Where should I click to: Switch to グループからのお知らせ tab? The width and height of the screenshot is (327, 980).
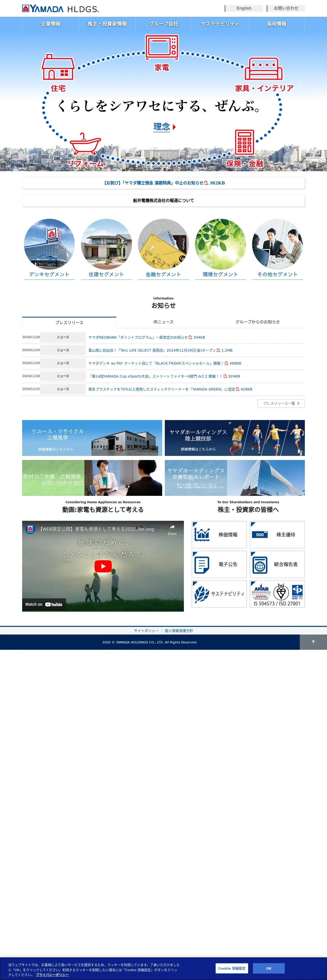click(x=257, y=322)
